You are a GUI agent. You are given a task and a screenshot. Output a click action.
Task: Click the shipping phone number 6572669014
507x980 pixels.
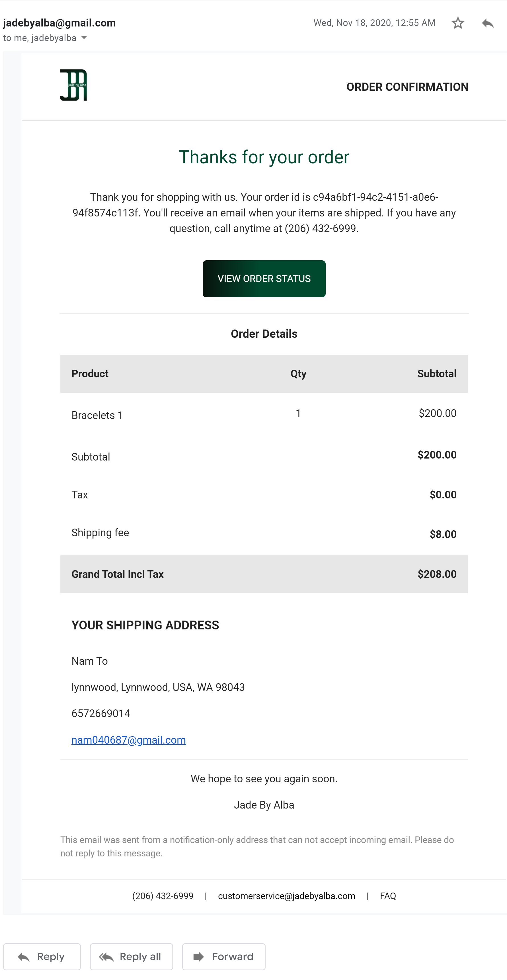tap(101, 713)
